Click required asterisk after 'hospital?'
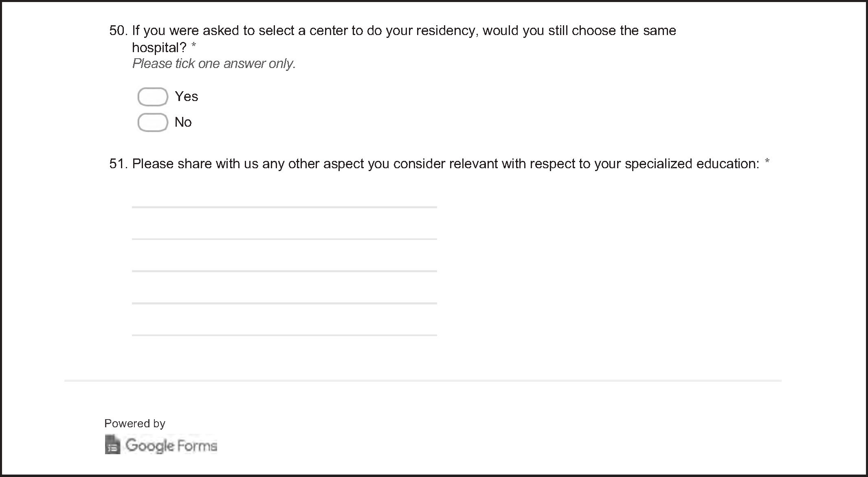The image size is (868, 477). coord(193,46)
